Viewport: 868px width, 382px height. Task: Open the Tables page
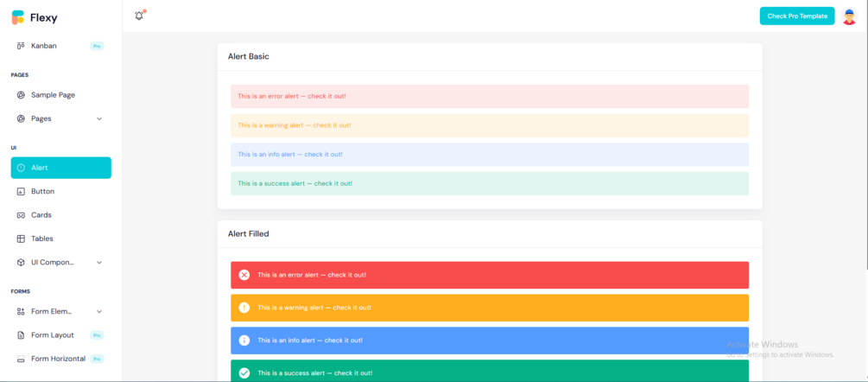pos(61,239)
